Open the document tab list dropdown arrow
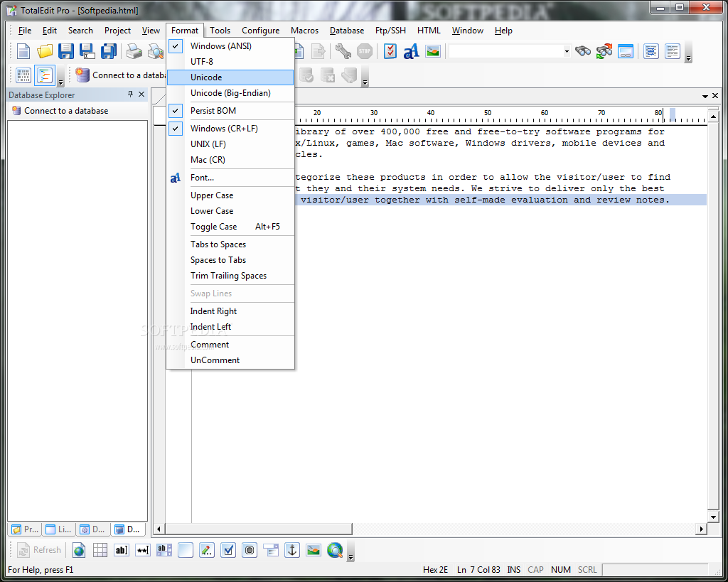This screenshot has width=728, height=582. pos(705,96)
